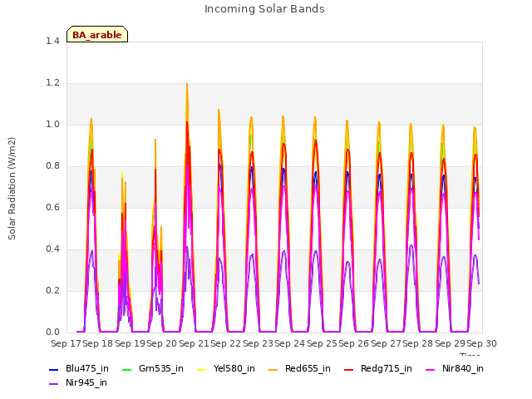Image resolution: width=532 pixels, height=399 pixels.
Task: Click the Sep 23 x-axis tick label
Action: point(258,343)
